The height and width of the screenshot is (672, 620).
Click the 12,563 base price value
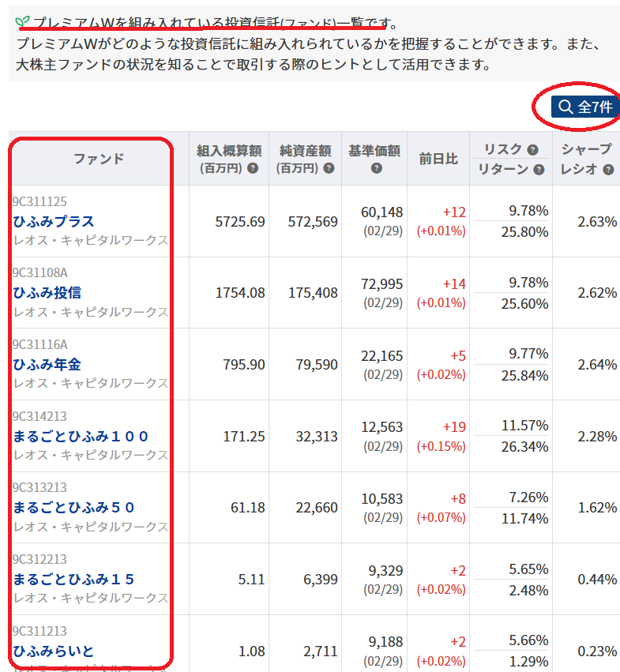(x=382, y=427)
